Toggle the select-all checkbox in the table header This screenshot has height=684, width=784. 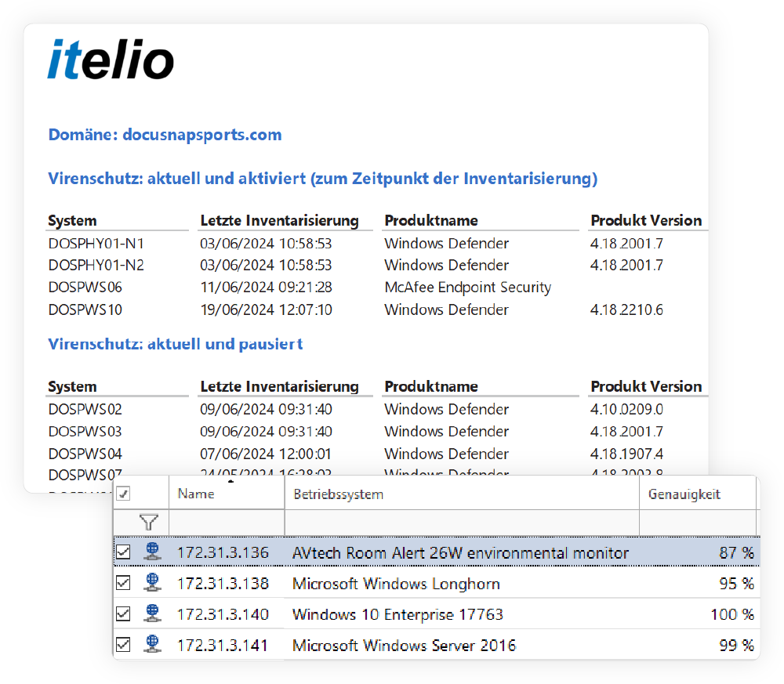point(123,494)
